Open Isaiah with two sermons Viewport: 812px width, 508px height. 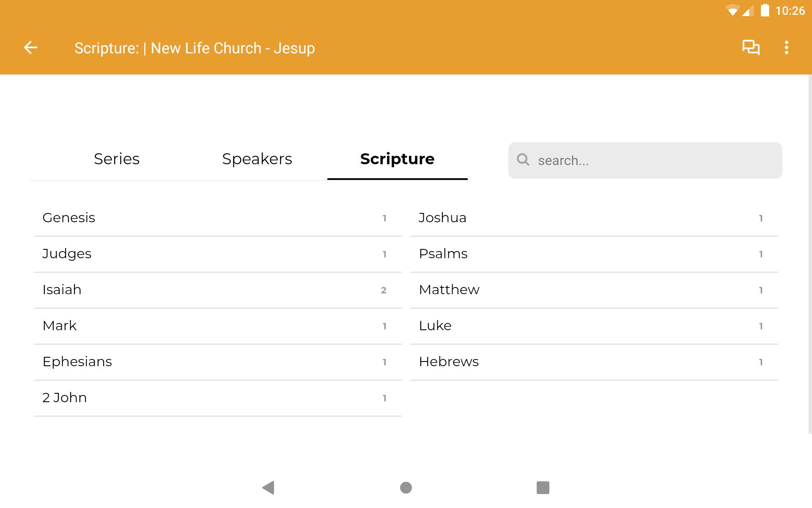(217, 290)
